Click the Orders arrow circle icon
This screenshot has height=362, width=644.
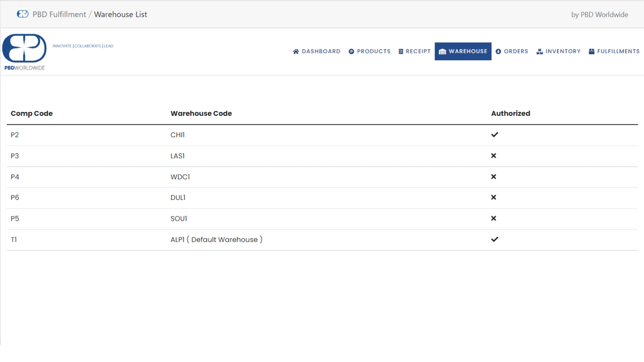pos(498,51)
